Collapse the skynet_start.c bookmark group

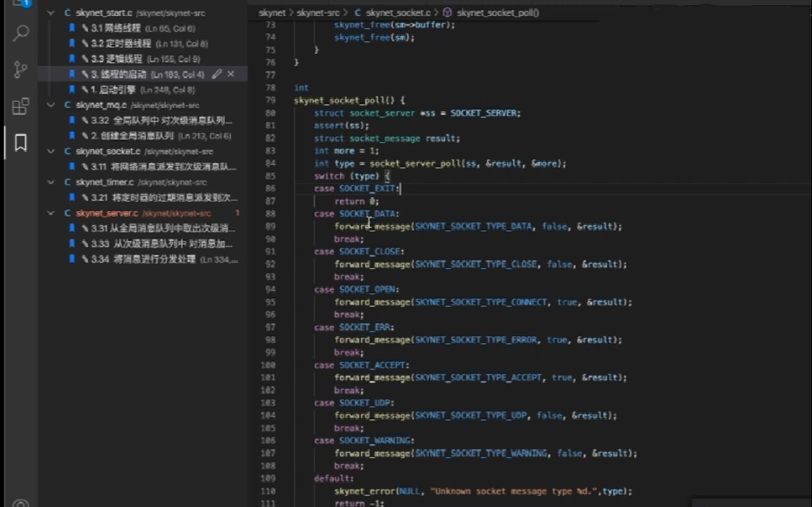click(x=51, y=13)
